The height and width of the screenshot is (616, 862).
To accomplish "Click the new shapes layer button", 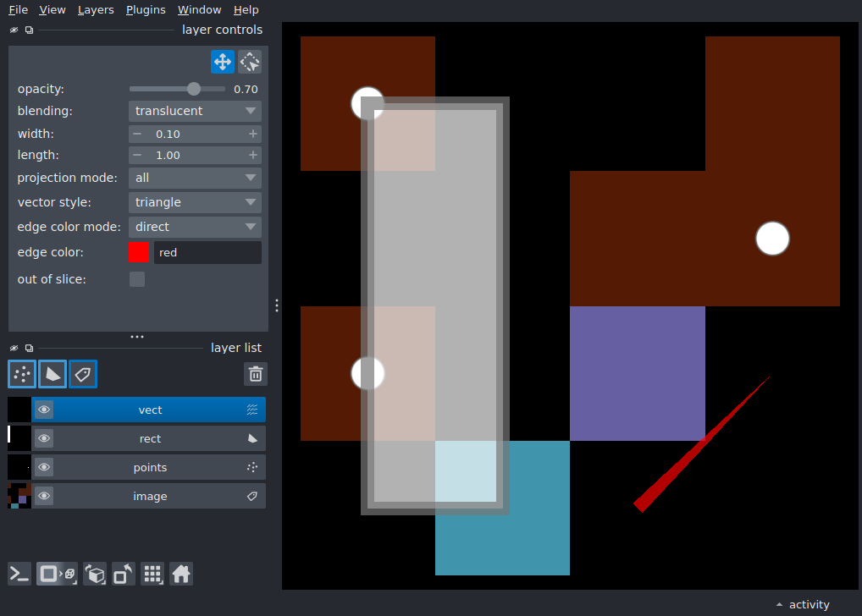I will (52, 374).
